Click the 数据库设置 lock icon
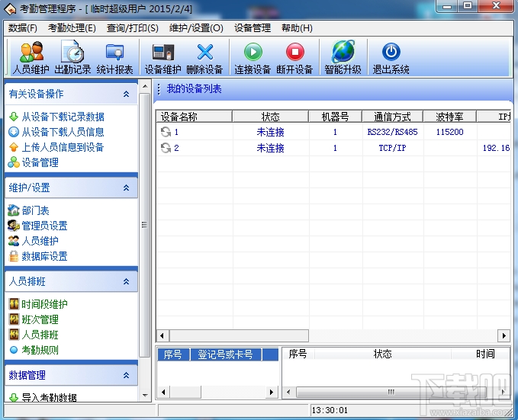 [x=14, y=256]
